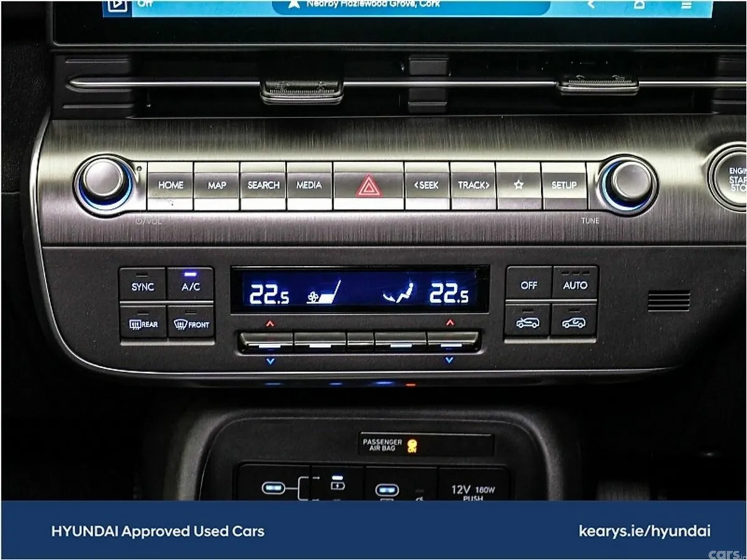Tap the HOME button
The image size is (747, 560).
click(170, 185)
